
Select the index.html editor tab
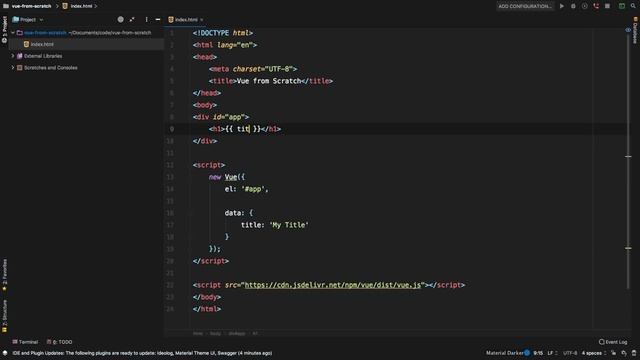(x=186, y=20)
